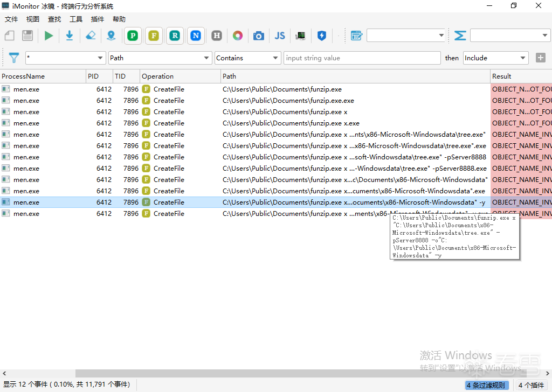Sort by Operation column header
Viewport: 552px width, 392px height.
click(x=180, y=76)
